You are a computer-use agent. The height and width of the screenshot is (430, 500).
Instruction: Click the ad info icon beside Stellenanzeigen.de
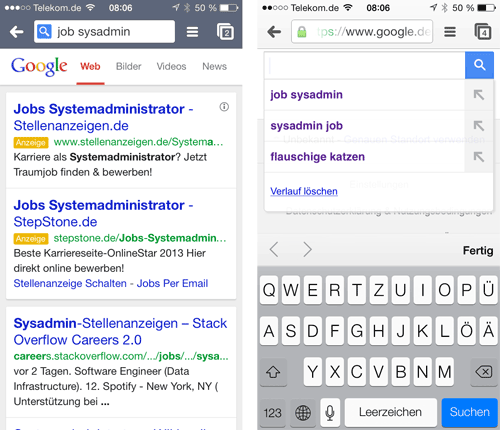224,107
